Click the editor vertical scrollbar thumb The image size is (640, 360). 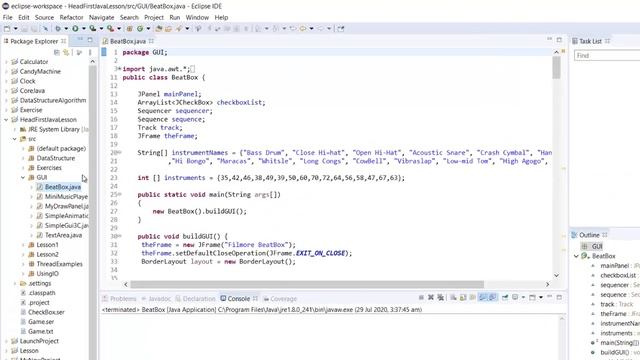(556, 67)
